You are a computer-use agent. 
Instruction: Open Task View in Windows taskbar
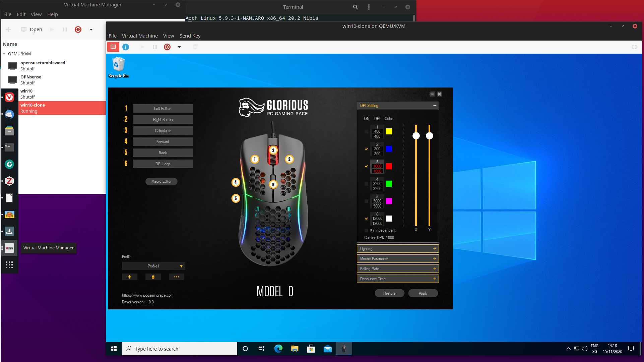pos(261,349)
